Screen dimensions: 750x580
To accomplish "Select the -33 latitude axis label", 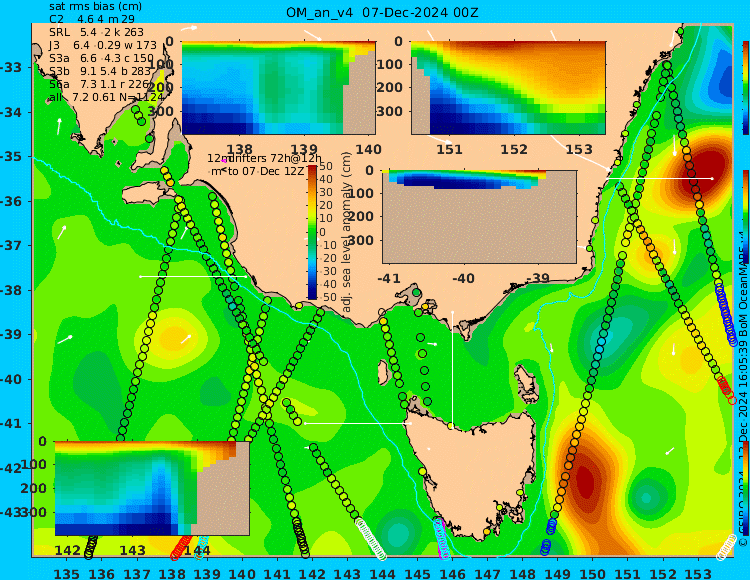I will [x=10, y=67].
